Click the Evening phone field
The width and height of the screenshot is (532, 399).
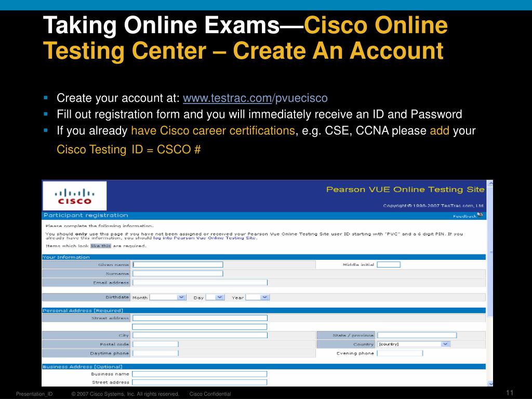400,353
